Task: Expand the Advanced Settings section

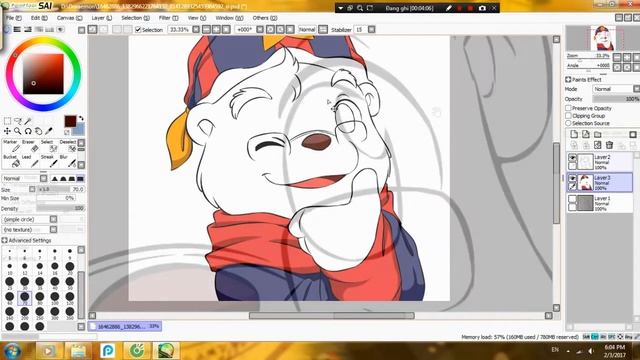Action: coord(27,240)
